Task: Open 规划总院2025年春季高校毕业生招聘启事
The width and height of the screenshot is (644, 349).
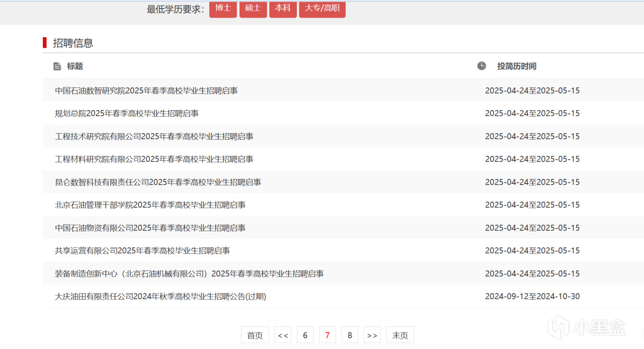Action: (127, 113)
